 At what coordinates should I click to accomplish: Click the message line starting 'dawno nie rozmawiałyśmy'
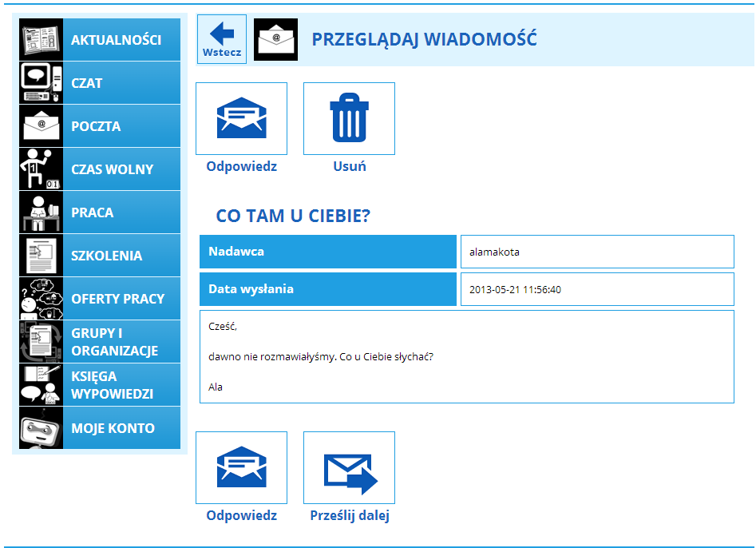[x=321, y=357]
